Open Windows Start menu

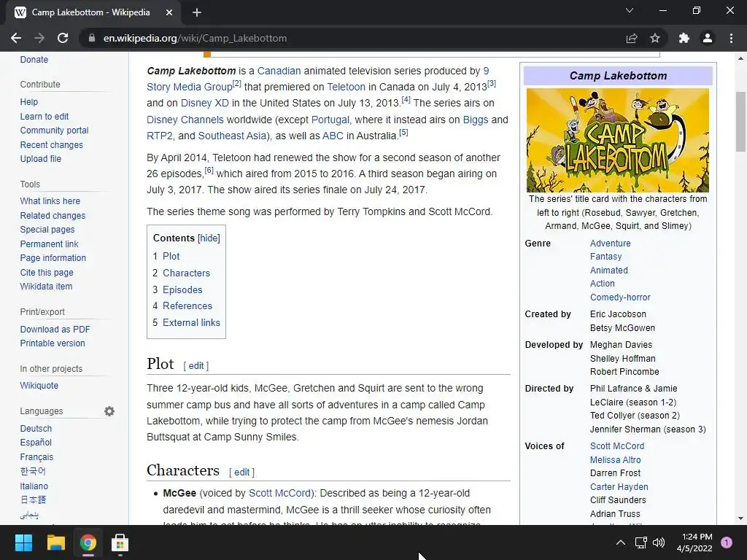point(23,542)
